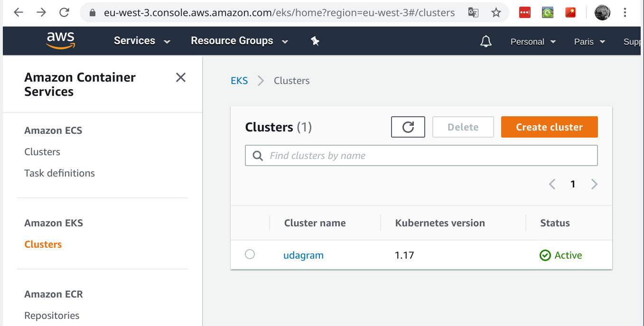Click the breadcrumb chevron after EKS
Screen dimensions: 644x326
261,81
